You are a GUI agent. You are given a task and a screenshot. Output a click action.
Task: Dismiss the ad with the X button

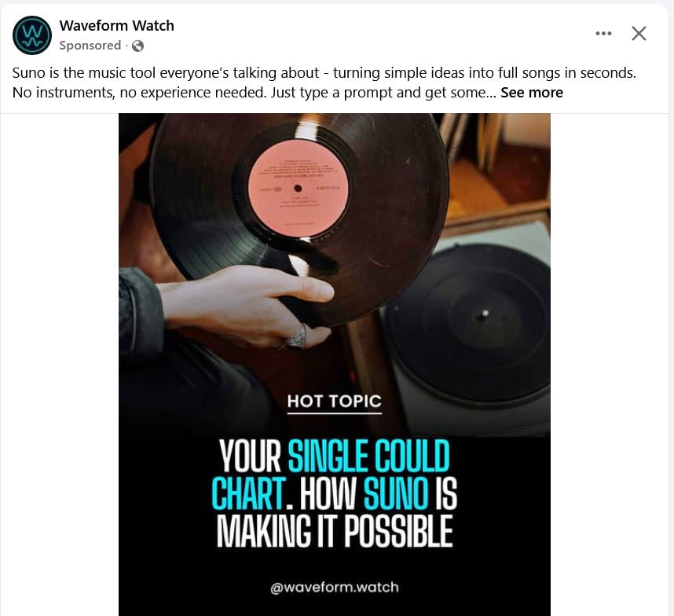pyautogui.click(x=639, y=34)
